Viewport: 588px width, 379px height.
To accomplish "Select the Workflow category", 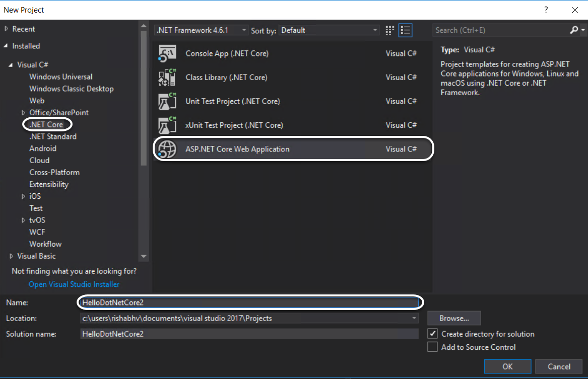I will tap(45, 244).
